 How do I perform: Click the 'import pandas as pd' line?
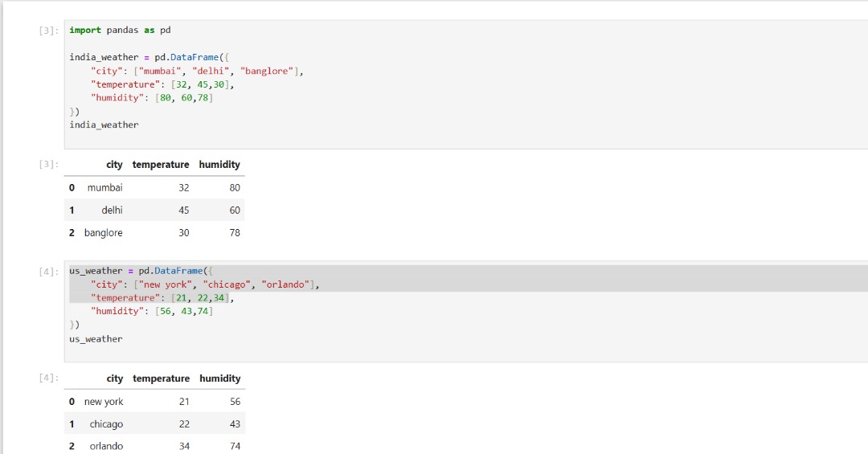(x=120, y=31)
